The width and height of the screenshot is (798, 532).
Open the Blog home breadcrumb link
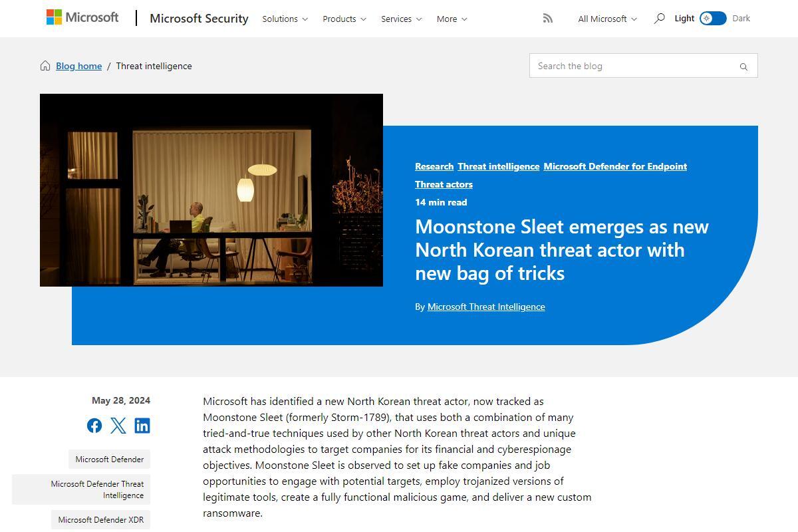coord(78,66)
